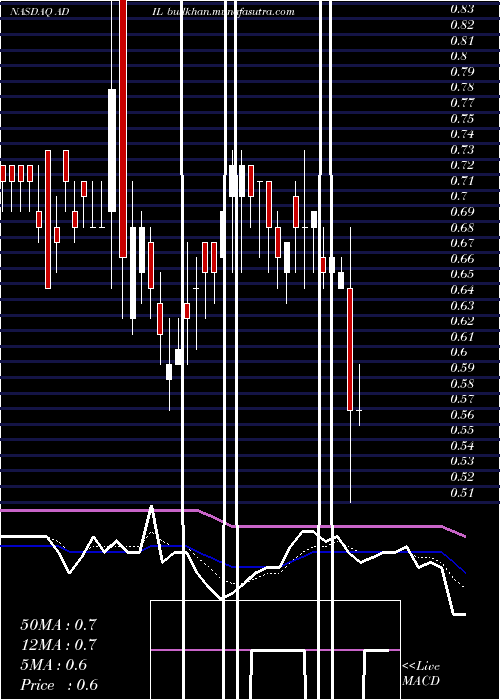This screenshot has height=700, width=500.
Task: Click the bullkhan.munafasutra.com watermark link
Action: coord(230,12)
